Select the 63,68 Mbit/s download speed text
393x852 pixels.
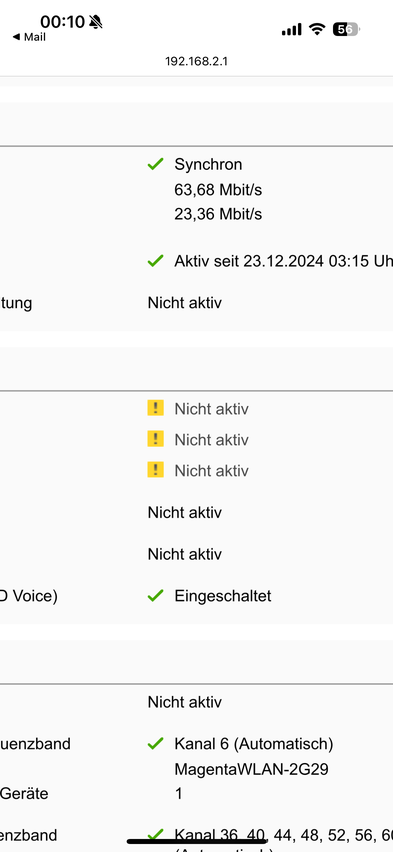coord(218,190)
